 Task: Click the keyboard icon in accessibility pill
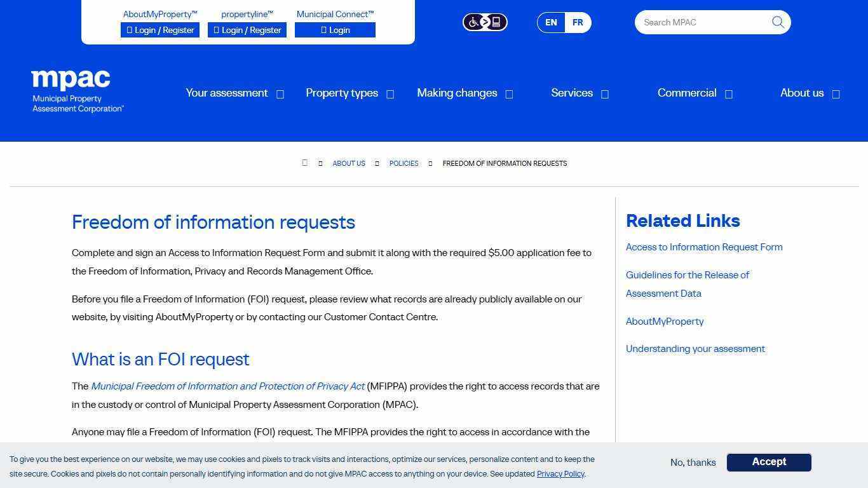[x=496, y=22]
